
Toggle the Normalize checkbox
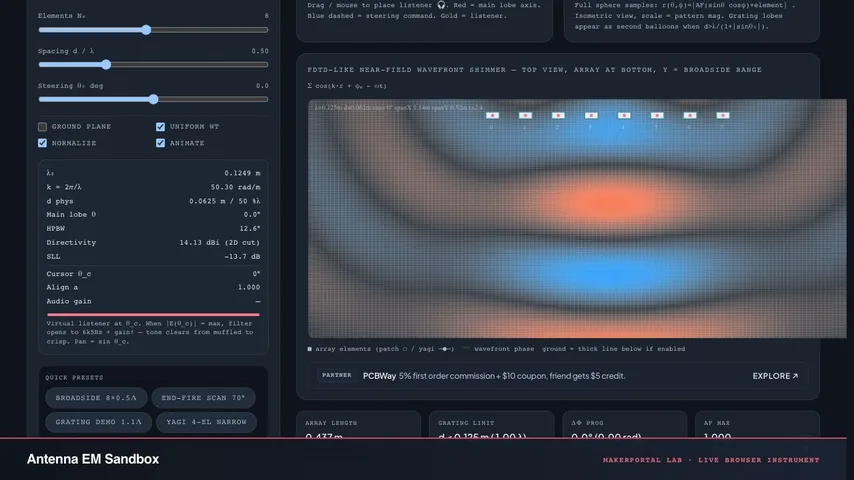(x=42, y=143)
